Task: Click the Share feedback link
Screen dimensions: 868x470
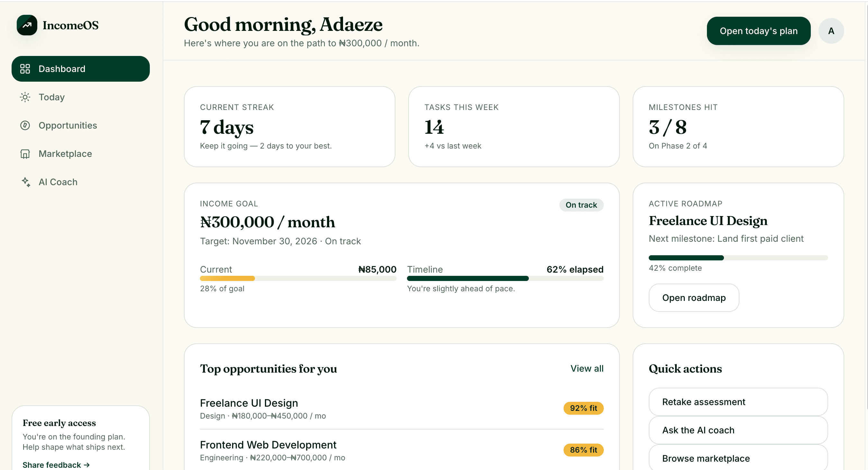Action: 56,465
